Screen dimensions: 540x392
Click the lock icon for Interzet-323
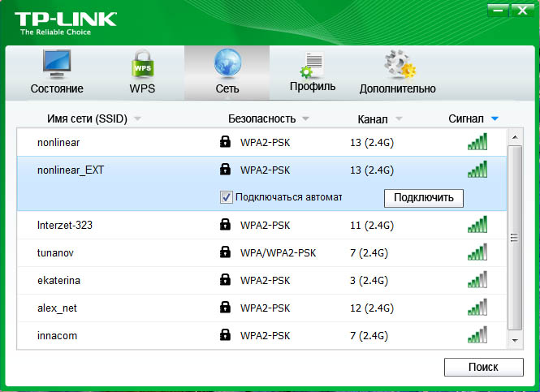coord(225,225)
